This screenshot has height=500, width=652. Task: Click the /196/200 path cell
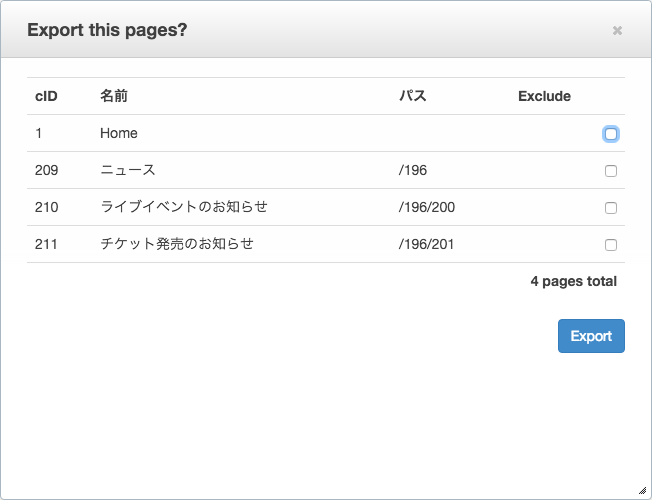click(427, 207)
